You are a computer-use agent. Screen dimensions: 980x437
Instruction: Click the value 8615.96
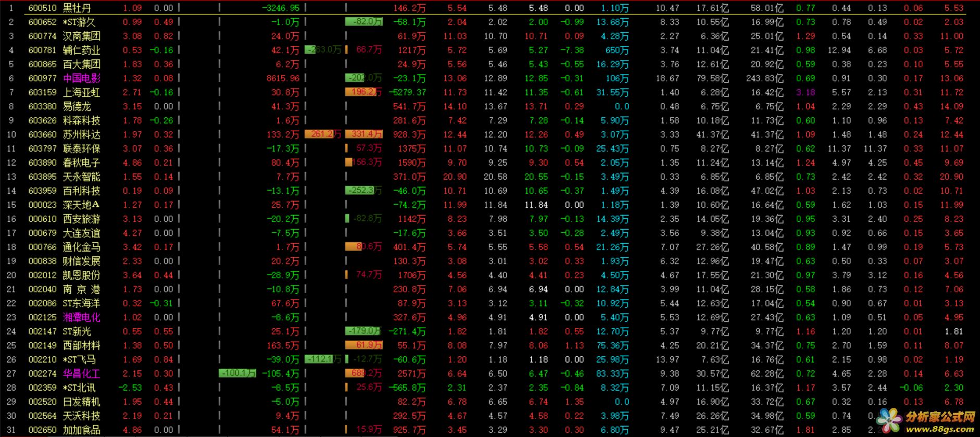tap(283, 78)
